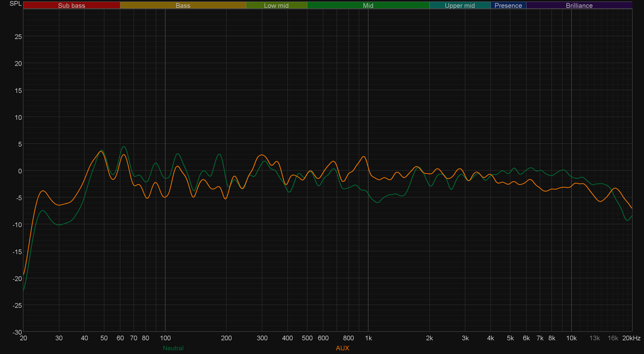Click the 80 Hz frequency axis label
Screen dimensions: 644x354
click(146, 339)
